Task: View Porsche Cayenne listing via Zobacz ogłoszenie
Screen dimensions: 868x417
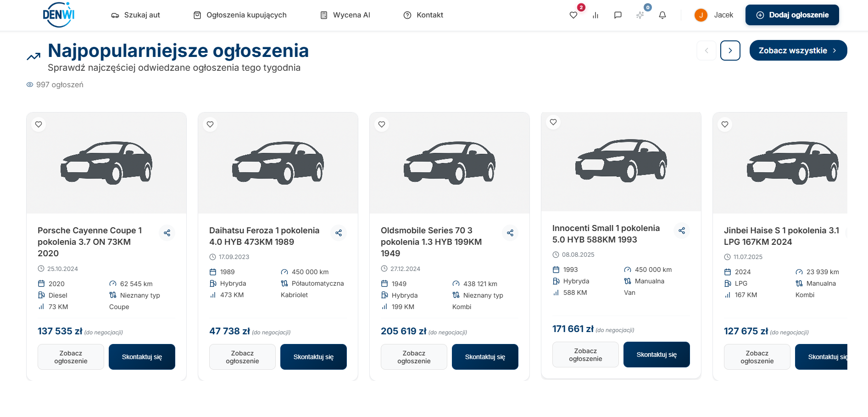Action: (x=71, y=357)
